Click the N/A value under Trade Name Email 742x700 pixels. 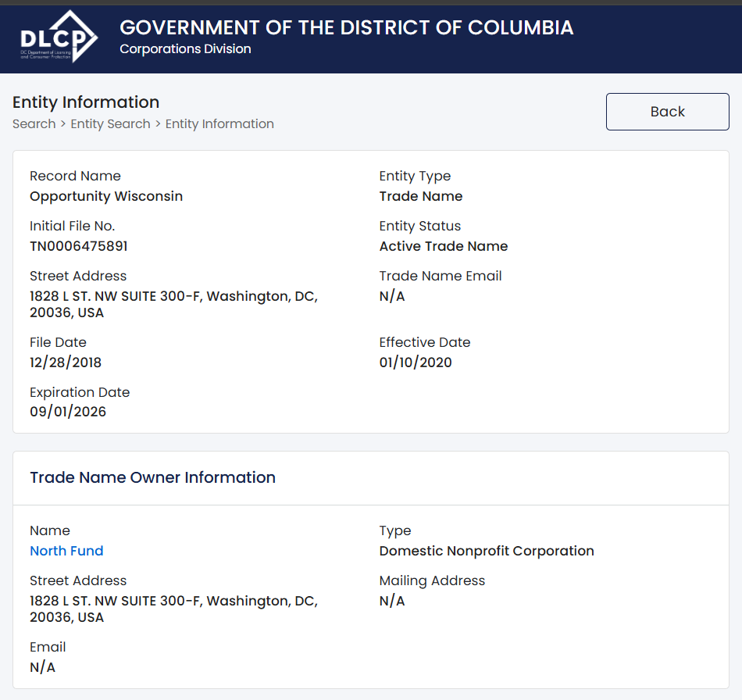tap(392, 296)
